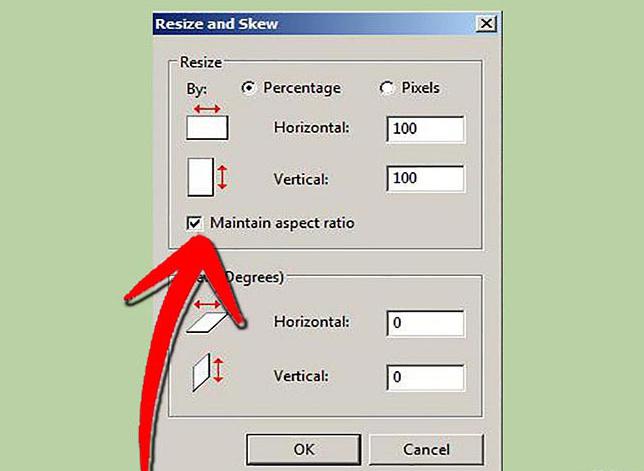Focus the resize Vertical input field
The image size is (644, 471).
[x=426, y=179]
